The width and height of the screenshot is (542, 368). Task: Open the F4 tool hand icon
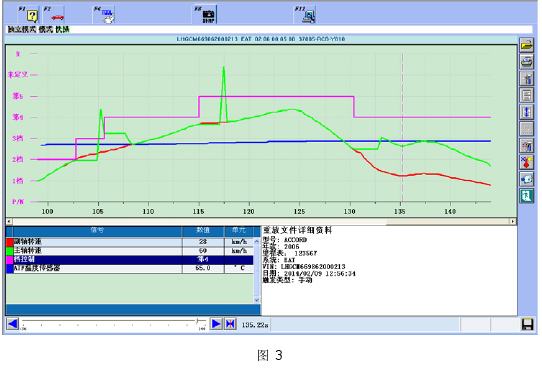pyautogui.click(x=104, y=15)
